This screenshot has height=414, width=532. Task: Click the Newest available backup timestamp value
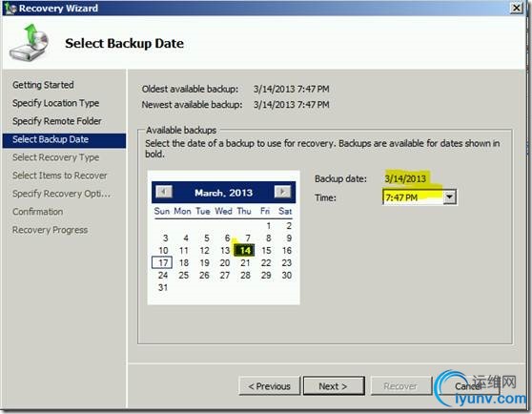click(292, 105)
